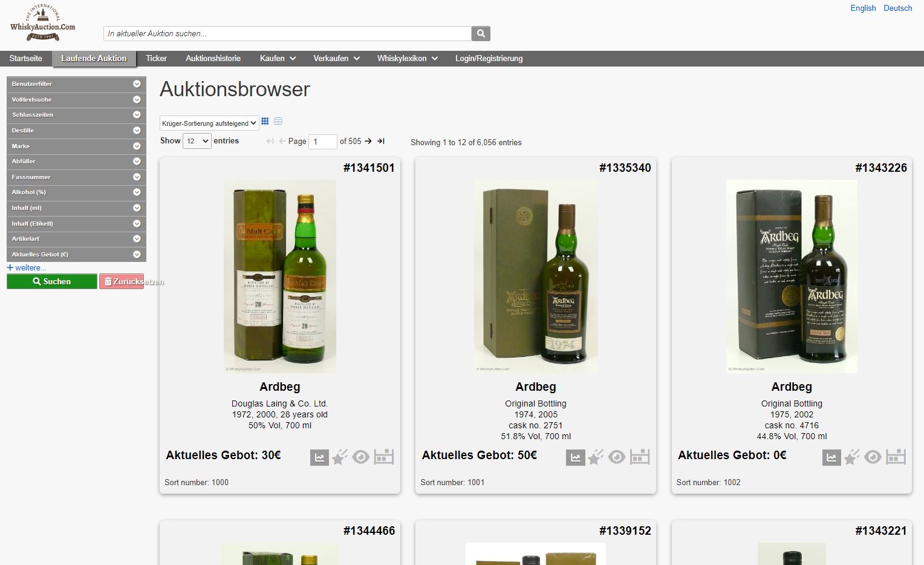Open price chart for lot #1341501
Image resolution: width=924 pixels, height=565 pixels.
pyautogui.click(x=319, y=458)
